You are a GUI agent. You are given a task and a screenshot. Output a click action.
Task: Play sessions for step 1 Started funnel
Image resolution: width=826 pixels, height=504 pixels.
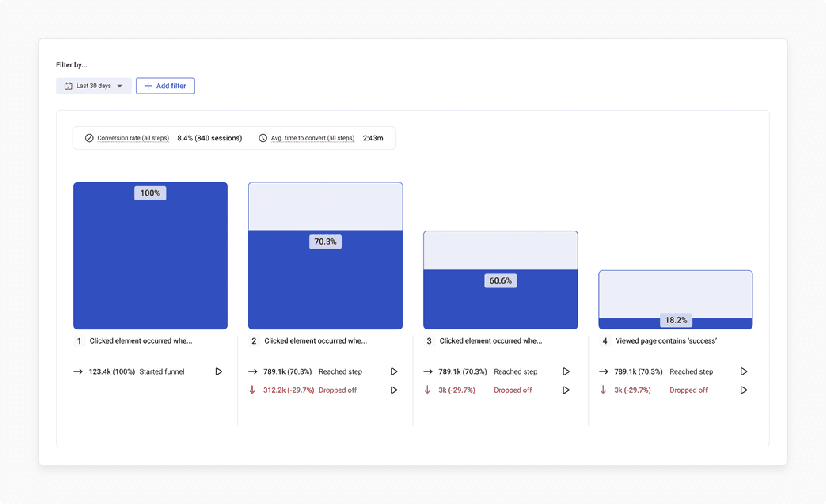pyautogui.click(x=218, y=372)
